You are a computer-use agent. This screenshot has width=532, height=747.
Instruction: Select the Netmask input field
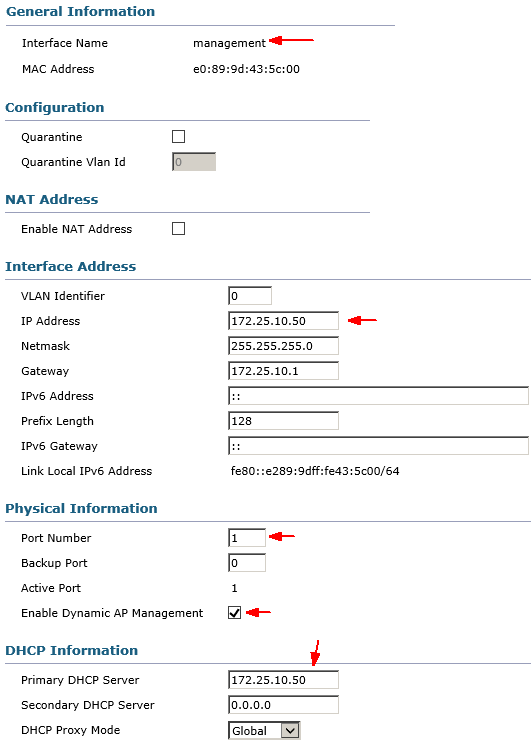pyautogui.click(x=283, y=346)
